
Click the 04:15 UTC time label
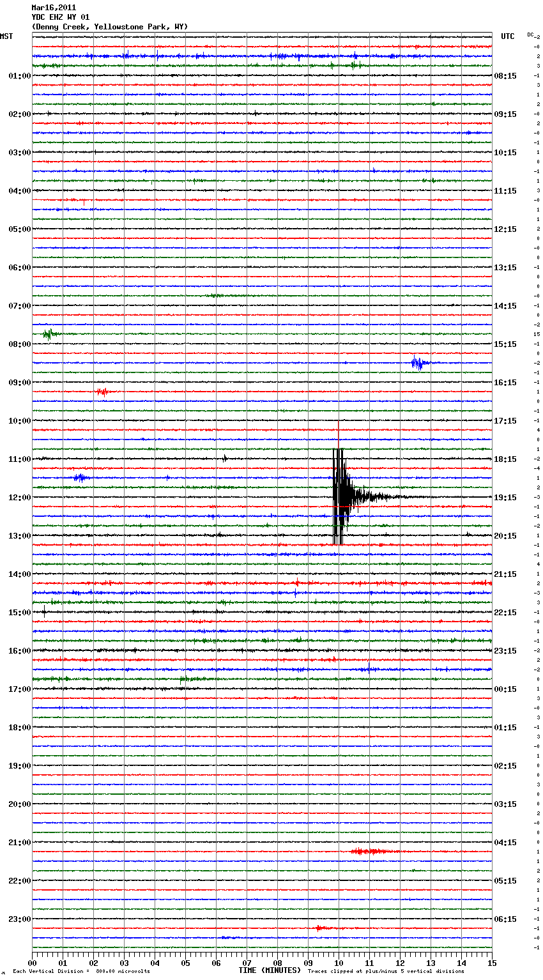pyautogui.click(x=505, y=843)
